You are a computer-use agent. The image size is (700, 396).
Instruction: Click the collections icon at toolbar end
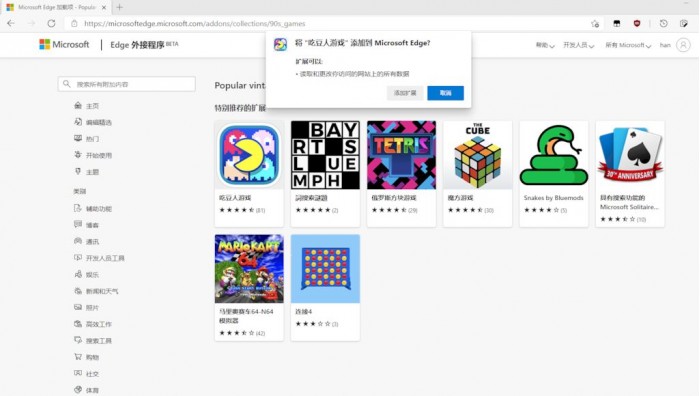tap(683, 23)
